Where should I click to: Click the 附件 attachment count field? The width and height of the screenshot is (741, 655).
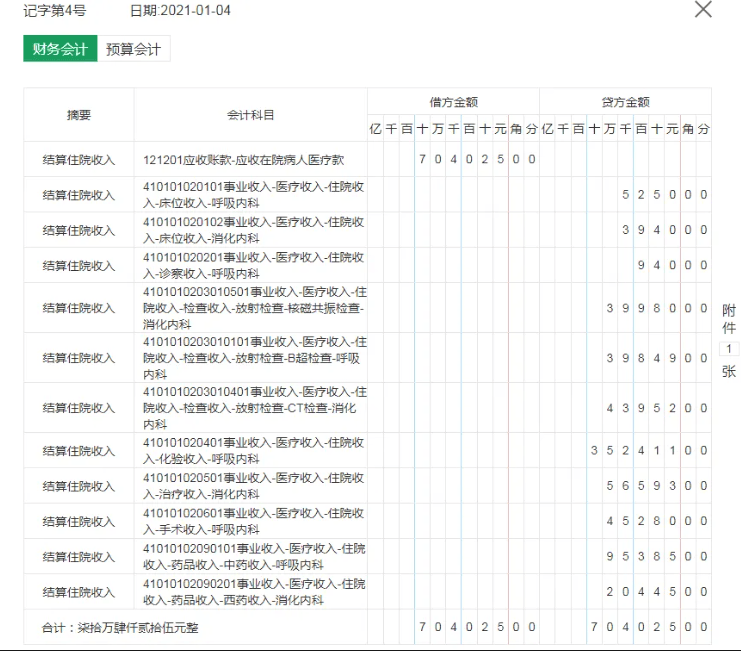tap(729, 349)
